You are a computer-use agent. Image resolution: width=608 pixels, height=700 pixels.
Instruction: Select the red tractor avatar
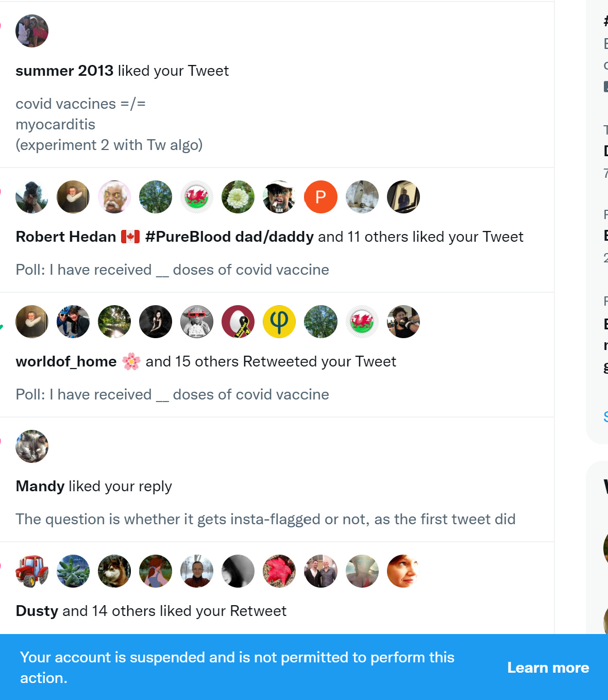32,571
